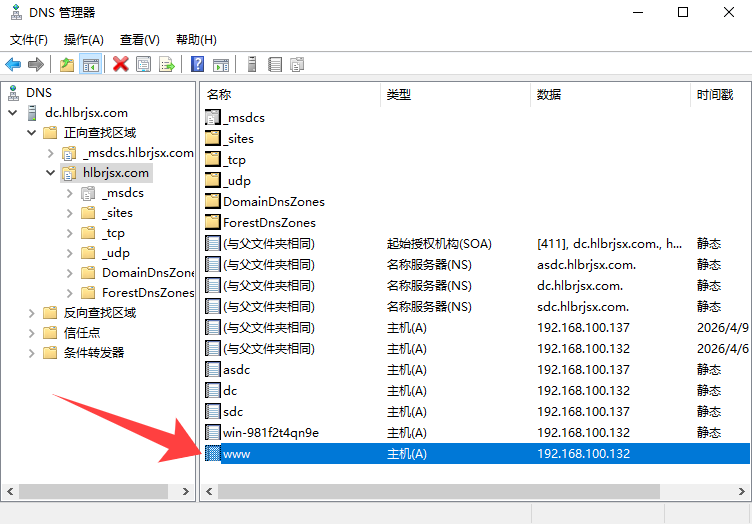Expand the _msdcs.hlbrjsx.com zone node

[51, 153]
